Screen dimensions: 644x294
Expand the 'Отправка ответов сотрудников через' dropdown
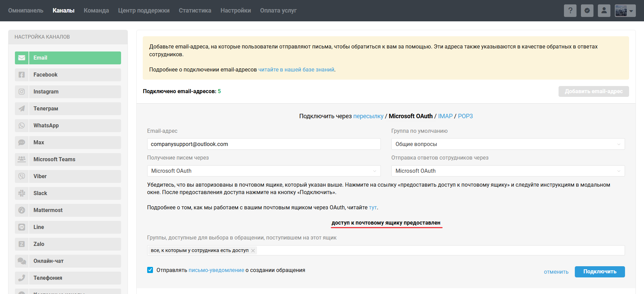click(x=508, y=171)
